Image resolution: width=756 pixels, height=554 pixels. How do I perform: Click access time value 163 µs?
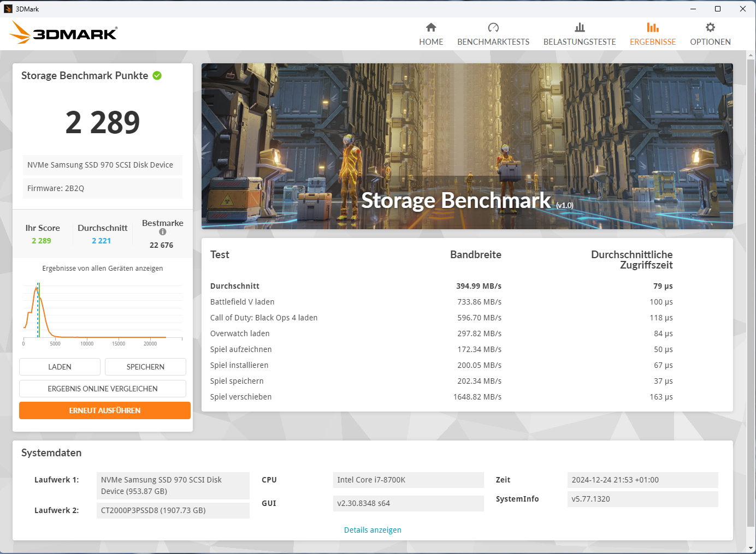pyautogui.click(x=661, y=397)
